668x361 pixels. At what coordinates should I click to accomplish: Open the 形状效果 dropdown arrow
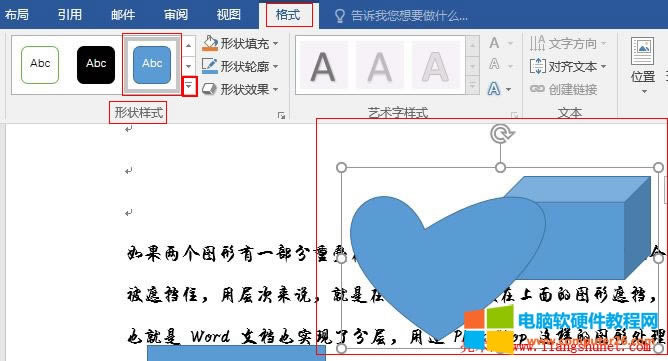pyautogui.click(x=276, y=90)
